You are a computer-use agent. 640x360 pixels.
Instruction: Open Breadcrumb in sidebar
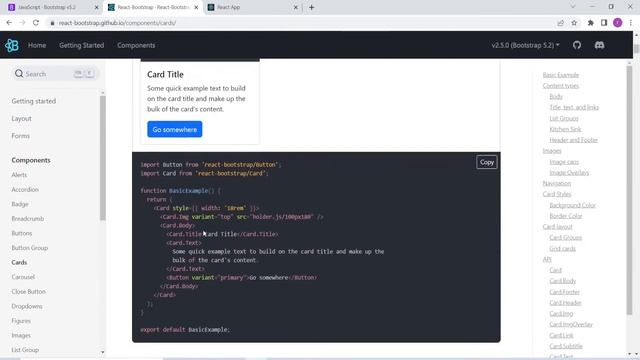(x=28, y=219)
